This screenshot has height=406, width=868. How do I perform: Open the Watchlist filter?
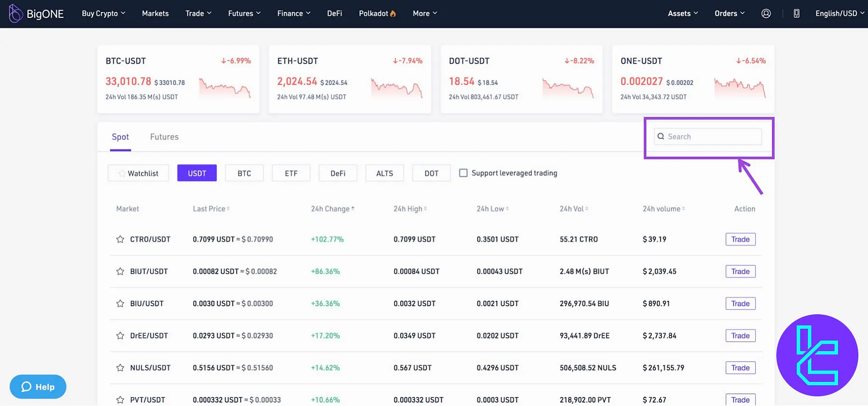pyautogui.click(x=138, y=173)
